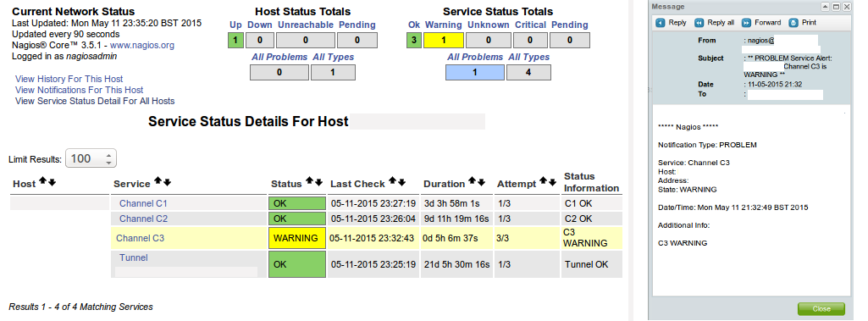Click Unreachable header in Host Status Totals

[x=306, y=25]
